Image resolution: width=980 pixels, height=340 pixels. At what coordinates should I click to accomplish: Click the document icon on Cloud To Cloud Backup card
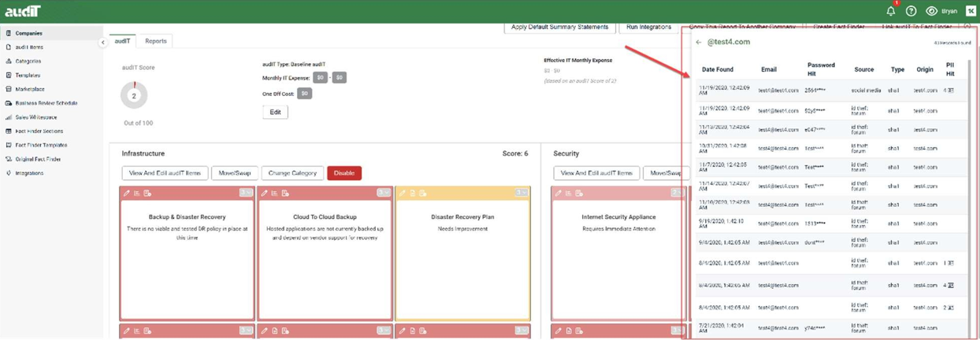pos(285,193)
